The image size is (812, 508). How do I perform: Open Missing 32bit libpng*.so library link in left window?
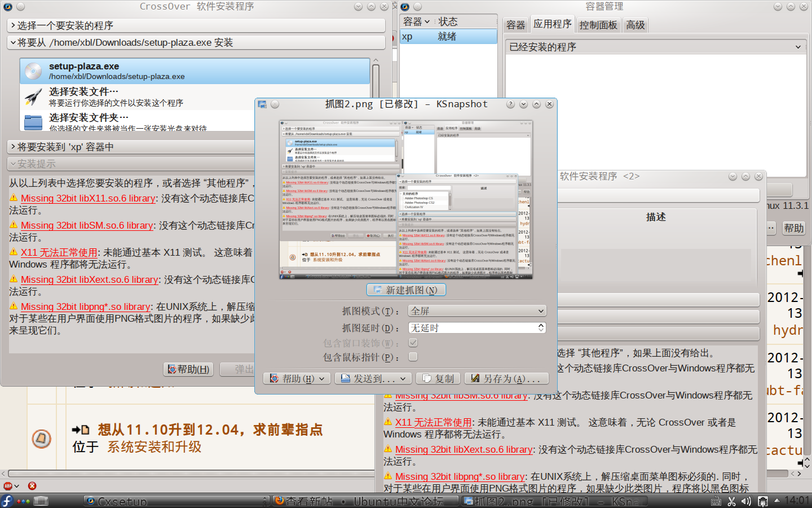click(x=86, y=307)
